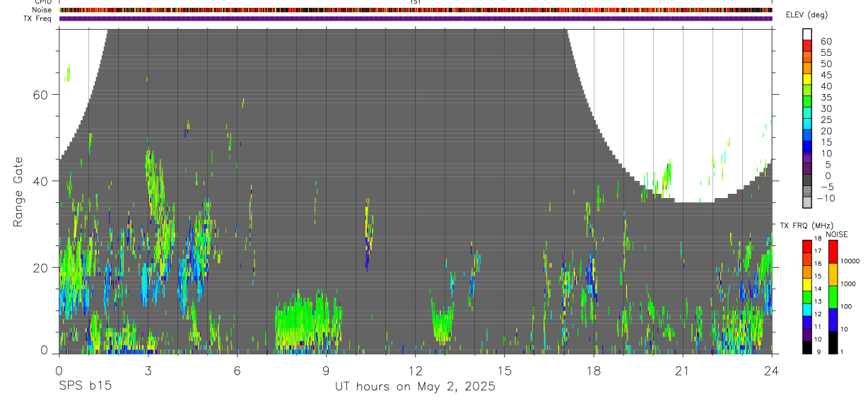The width and height of the screenshot is (868, 401).
Task: Click the UT hours on May 2, 2025 label
Action: 415,387
